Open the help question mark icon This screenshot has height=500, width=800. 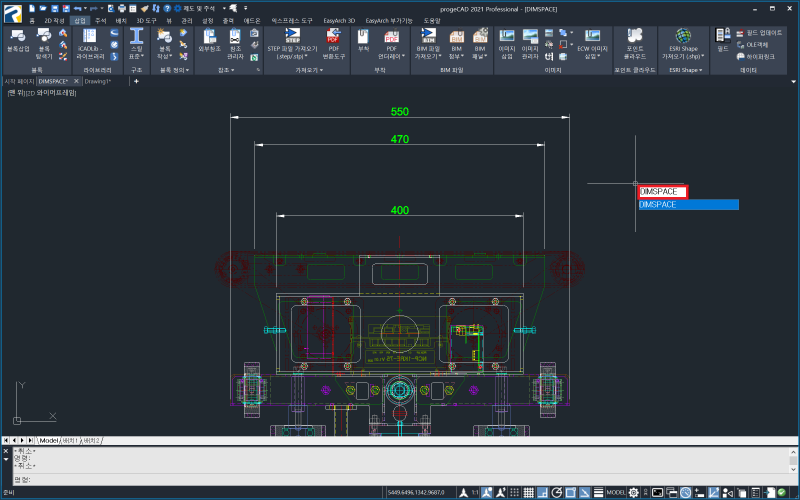pos(167,8)
